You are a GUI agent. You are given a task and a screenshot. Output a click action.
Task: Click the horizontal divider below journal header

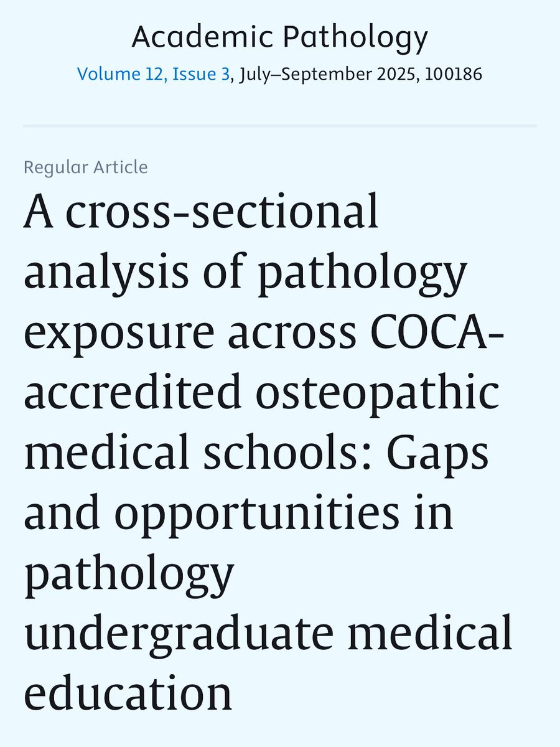click(280, 126)
